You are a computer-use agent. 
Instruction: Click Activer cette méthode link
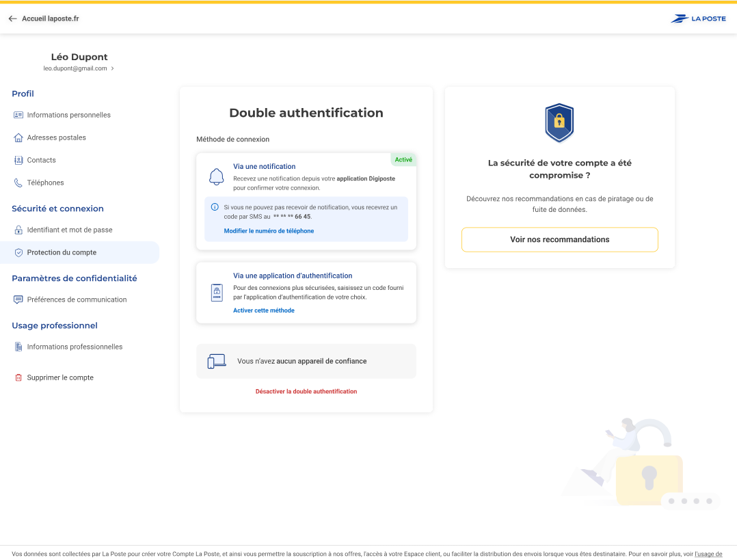click(x=264, y=310)
